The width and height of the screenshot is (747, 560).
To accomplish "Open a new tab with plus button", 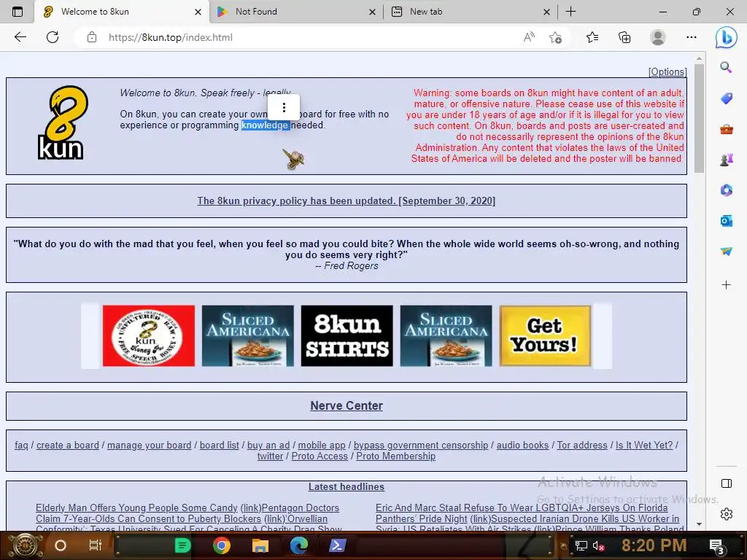I will [x=570, y=12].
